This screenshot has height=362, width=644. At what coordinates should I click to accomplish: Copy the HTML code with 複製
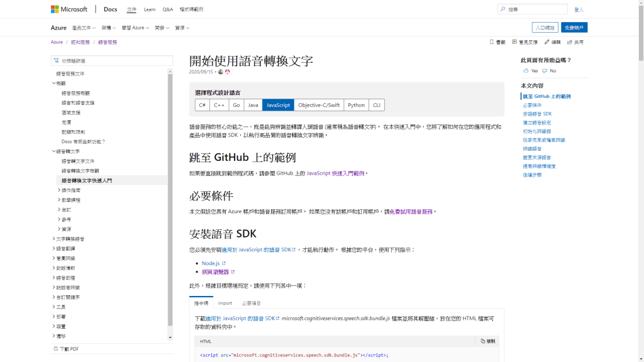tap(487, 341)
